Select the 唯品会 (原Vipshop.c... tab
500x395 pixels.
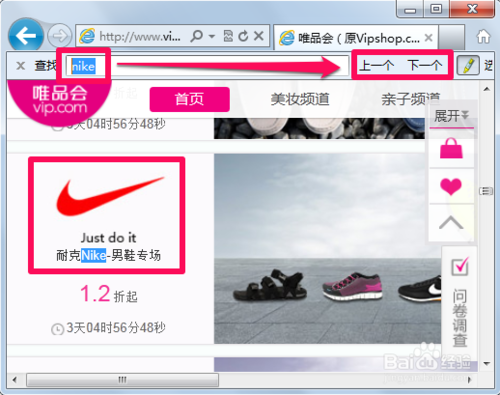pos(355,38)
